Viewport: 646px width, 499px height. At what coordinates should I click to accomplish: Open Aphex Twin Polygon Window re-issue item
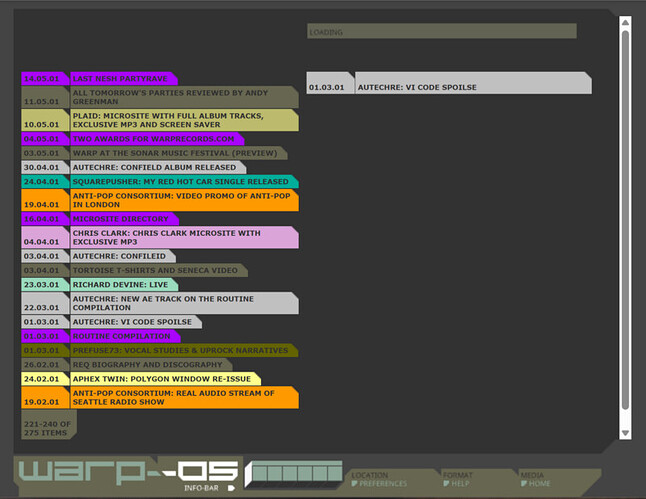pyautogui.click(x=166, y=379)
